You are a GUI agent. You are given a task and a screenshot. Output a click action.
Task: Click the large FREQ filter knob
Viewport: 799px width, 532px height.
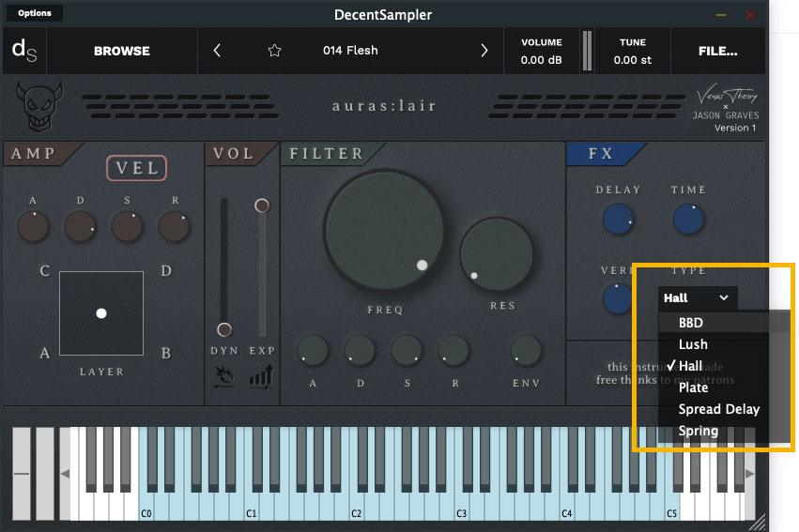pyautogui.click(x=384, y=231)
